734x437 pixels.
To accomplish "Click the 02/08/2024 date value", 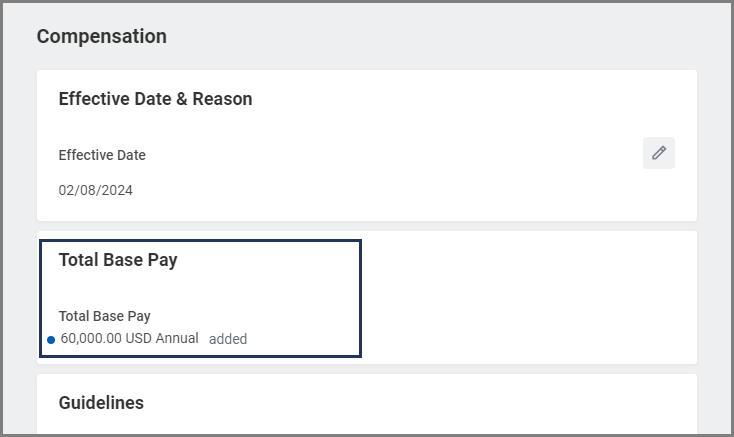I will (95, 190).
